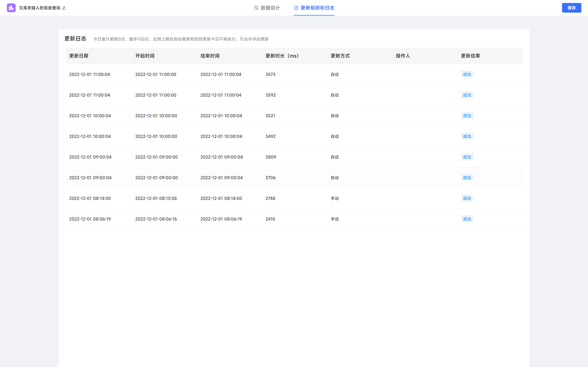Screen dimensions: 588x367
Task: Click the duration value 3706
Action: 271,177
